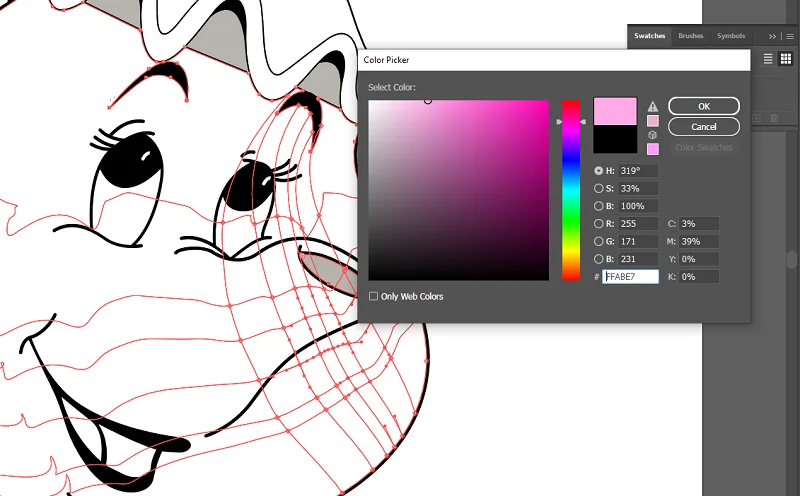Click the out of gamut warning triangle
800x496 pixels.
[x=653, y=106]
